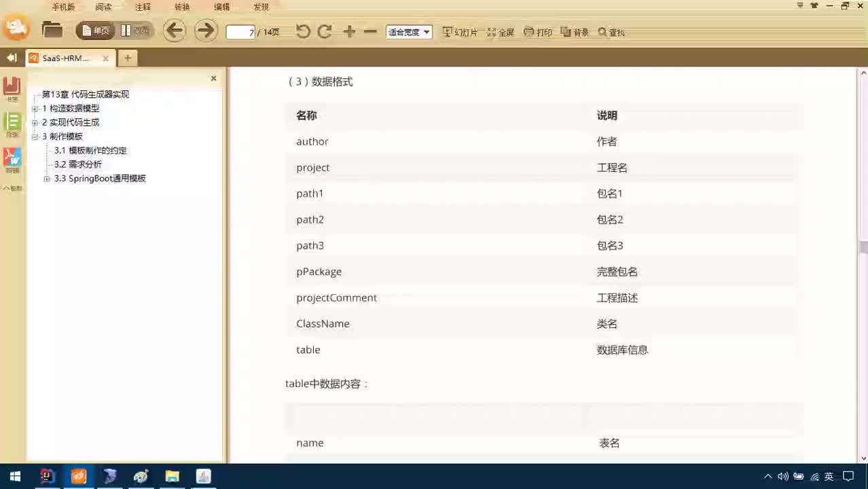868x489 pixels.
Task: Open the zoom mode dropdown 适合宽度
Action: tap(409, 32)
